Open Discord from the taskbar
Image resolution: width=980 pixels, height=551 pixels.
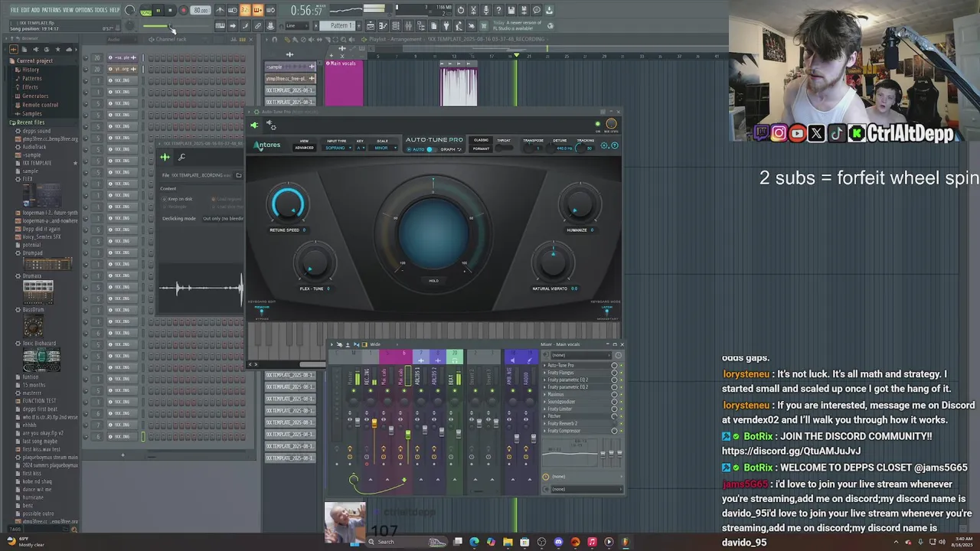pyautogui.click(x=558, y=542)
